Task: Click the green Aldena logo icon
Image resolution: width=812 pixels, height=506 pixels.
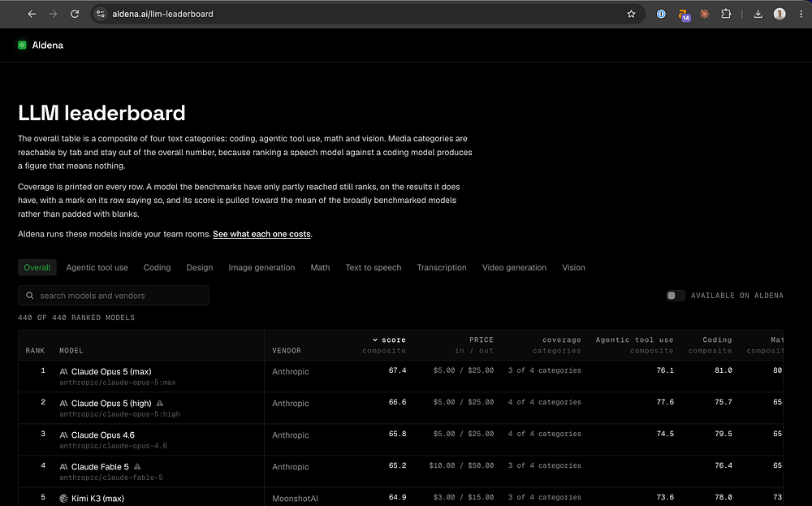Action: point(22,45)
